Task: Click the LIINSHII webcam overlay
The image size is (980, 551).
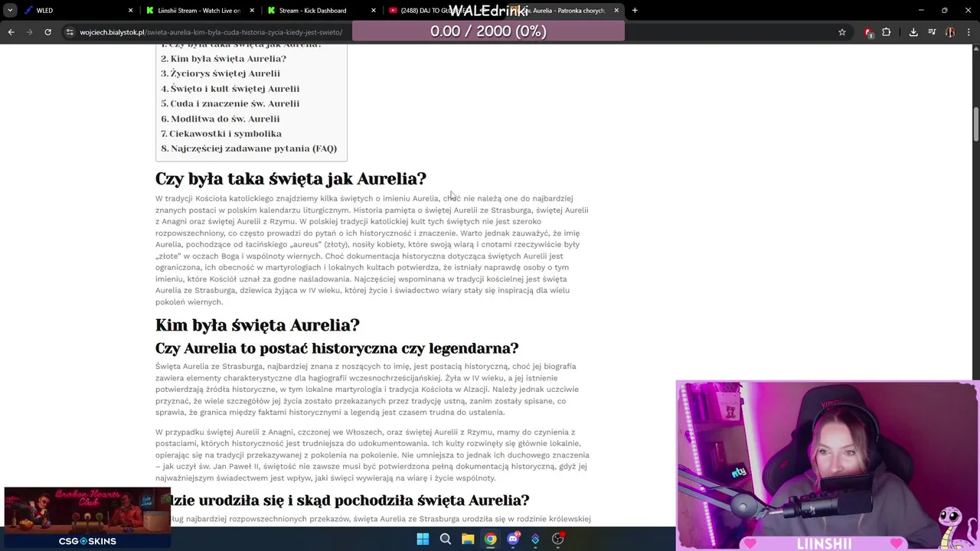Action: click(827, 465)
